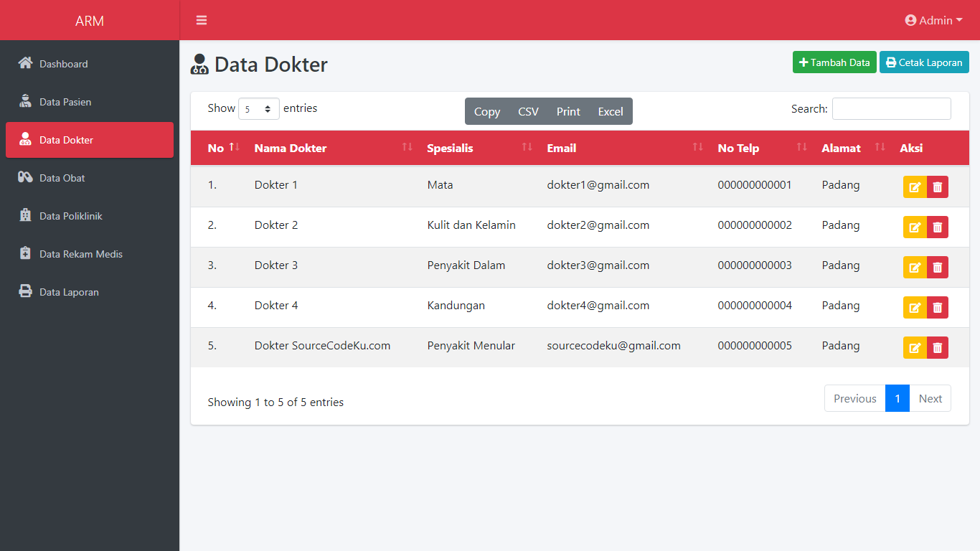
Task: Go to the Next page
Action: tap(930, 398)
